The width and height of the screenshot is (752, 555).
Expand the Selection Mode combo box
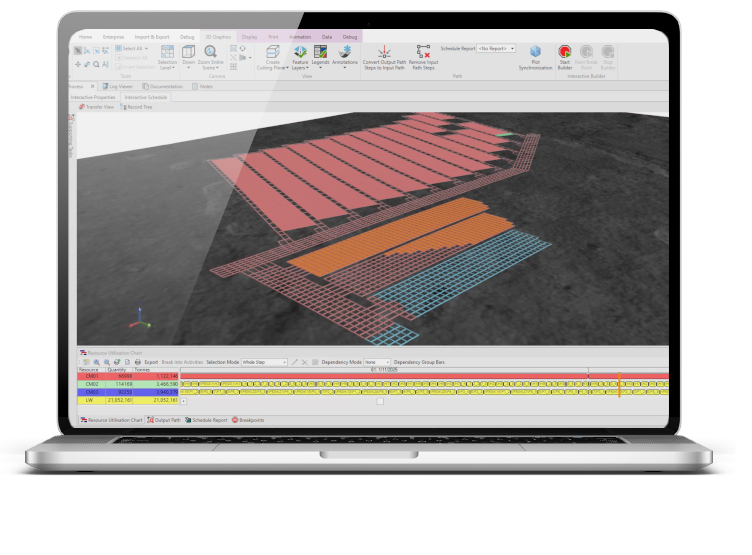click(x=264, y=362)
